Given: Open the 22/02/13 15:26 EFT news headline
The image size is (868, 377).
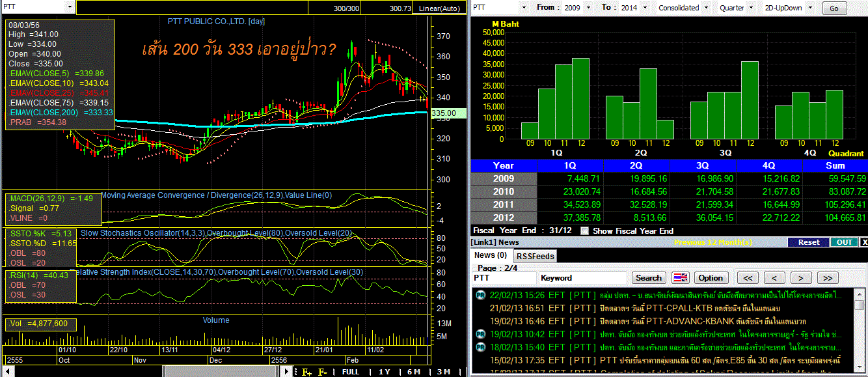Looking at the screenshot, I should (665, 296).
